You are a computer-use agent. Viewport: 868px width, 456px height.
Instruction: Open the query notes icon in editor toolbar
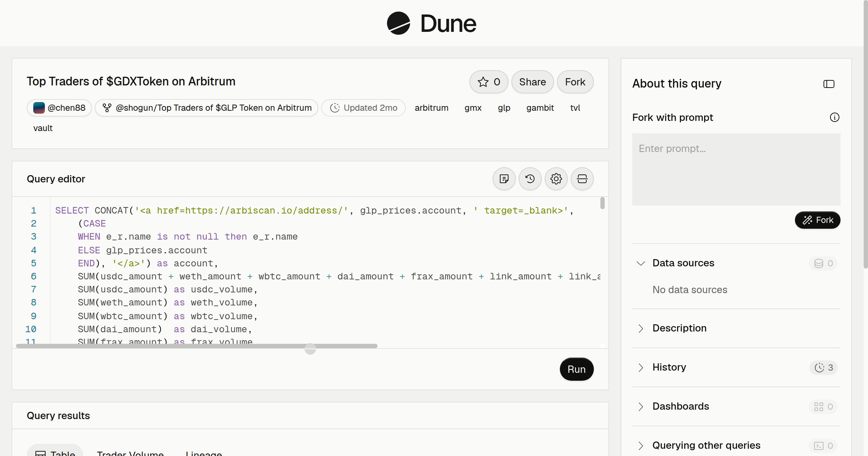pos(504,179)
